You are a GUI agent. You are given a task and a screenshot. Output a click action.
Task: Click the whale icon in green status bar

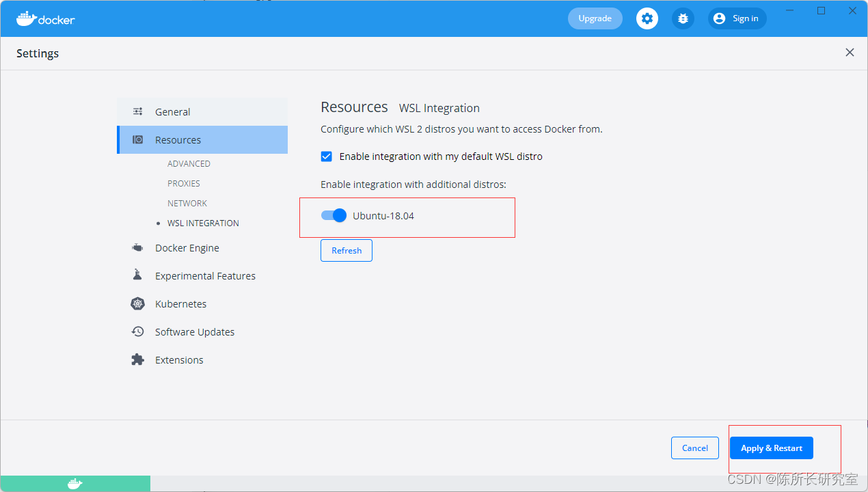[75, 484]
